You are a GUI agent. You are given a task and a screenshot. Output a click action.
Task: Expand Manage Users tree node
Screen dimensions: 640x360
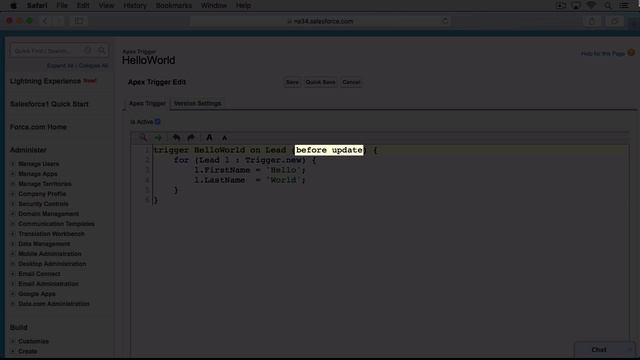[x=13, y=164]
